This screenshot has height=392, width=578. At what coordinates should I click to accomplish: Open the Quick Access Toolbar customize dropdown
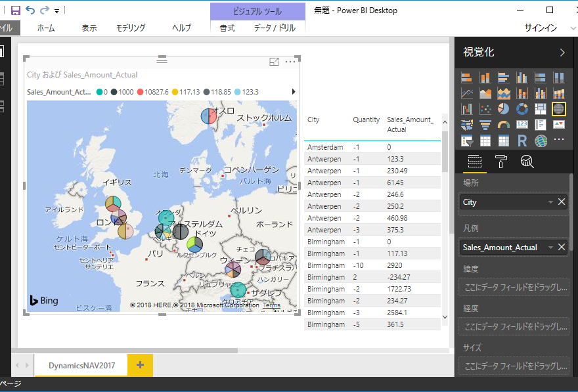point(56,11)
